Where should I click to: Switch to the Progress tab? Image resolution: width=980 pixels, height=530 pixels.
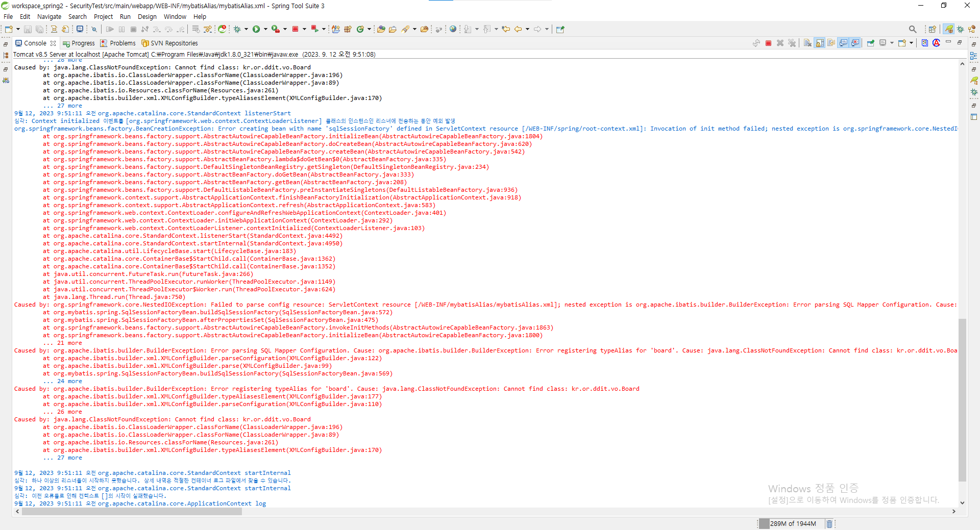pos(79,43)
